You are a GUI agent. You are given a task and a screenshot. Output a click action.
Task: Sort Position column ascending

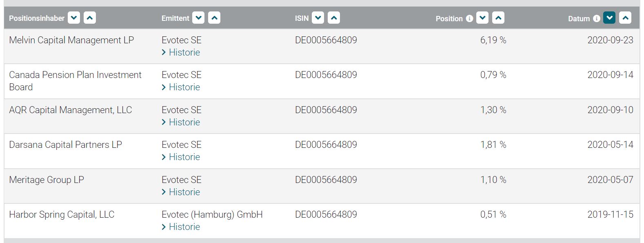click(x=498, y=18)
